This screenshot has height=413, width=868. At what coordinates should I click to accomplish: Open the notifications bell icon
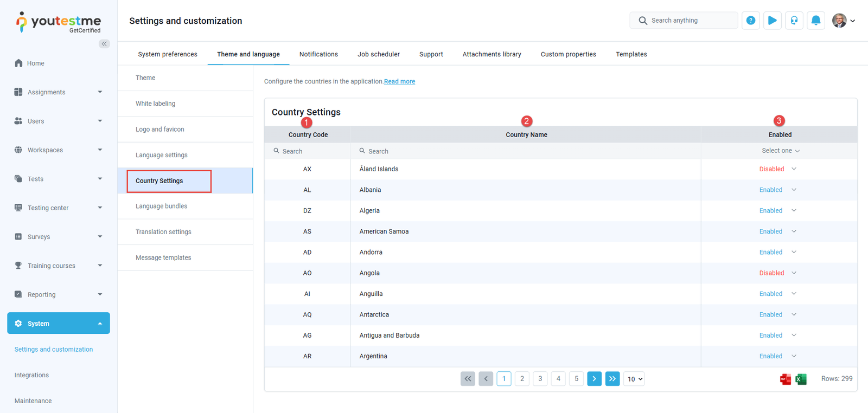815,21
